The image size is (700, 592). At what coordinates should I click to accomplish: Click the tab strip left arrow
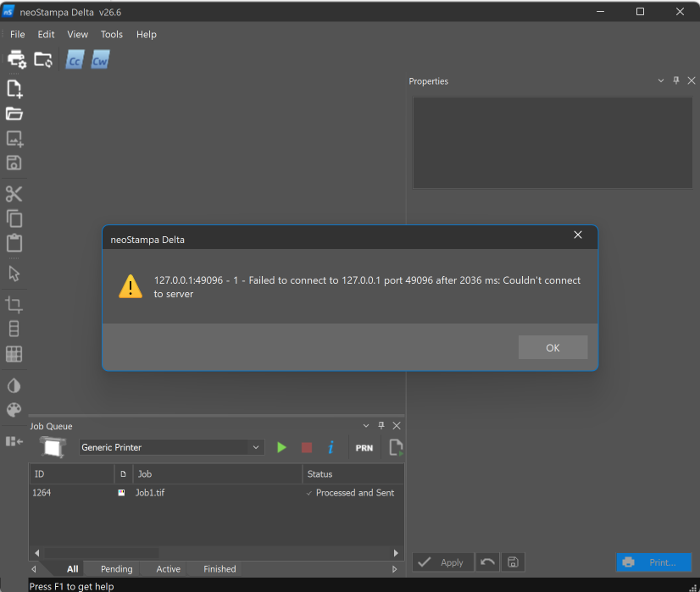34,569
